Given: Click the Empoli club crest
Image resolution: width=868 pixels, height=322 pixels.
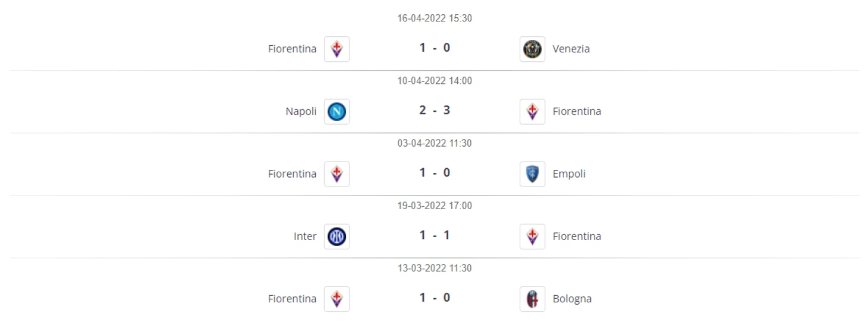Looking at the screenshot, I should (532, 173).
